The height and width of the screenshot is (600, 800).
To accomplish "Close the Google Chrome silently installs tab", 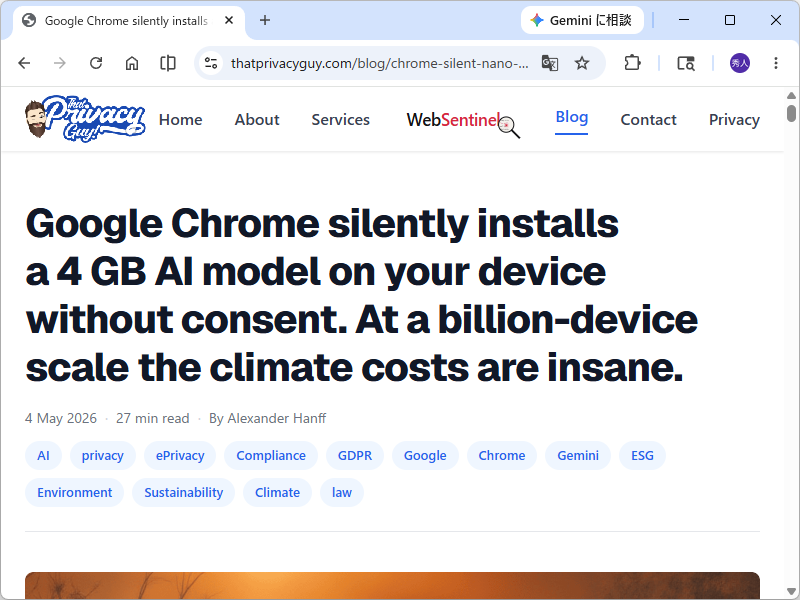I will pyautogui.click(x=229, y=20).
